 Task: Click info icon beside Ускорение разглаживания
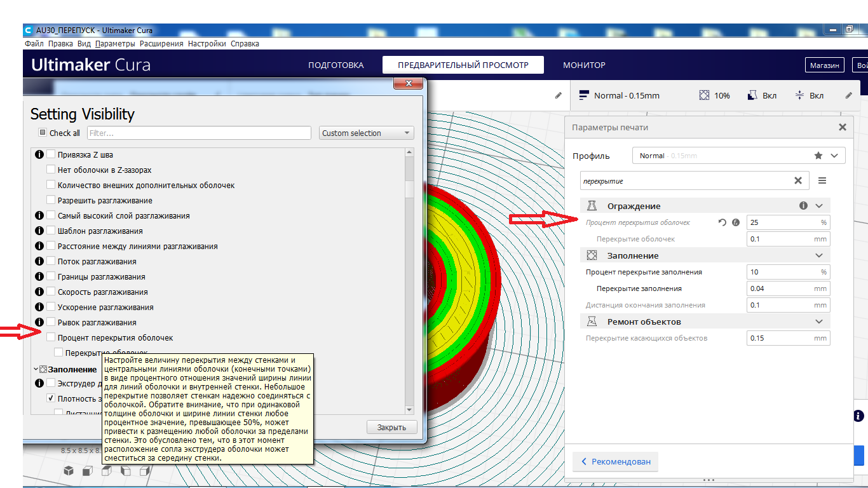tap(39, 307)
